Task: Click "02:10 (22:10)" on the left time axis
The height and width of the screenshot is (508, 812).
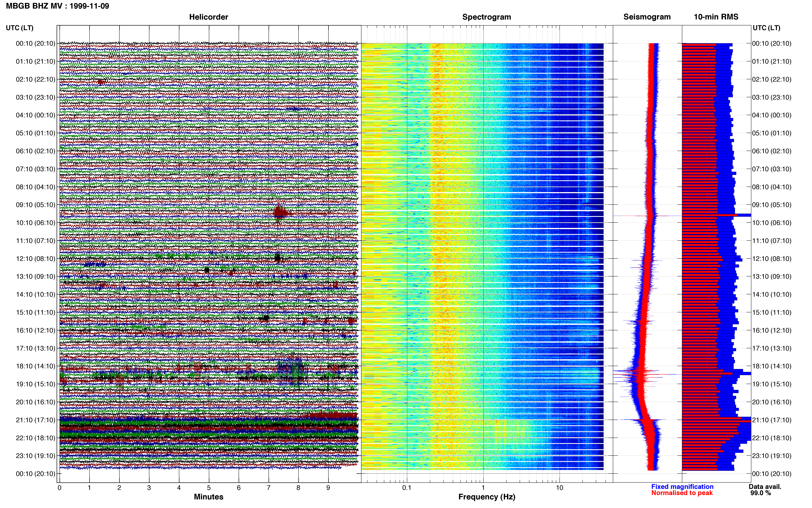Action: pyautogui.click(x=36, y=79)
